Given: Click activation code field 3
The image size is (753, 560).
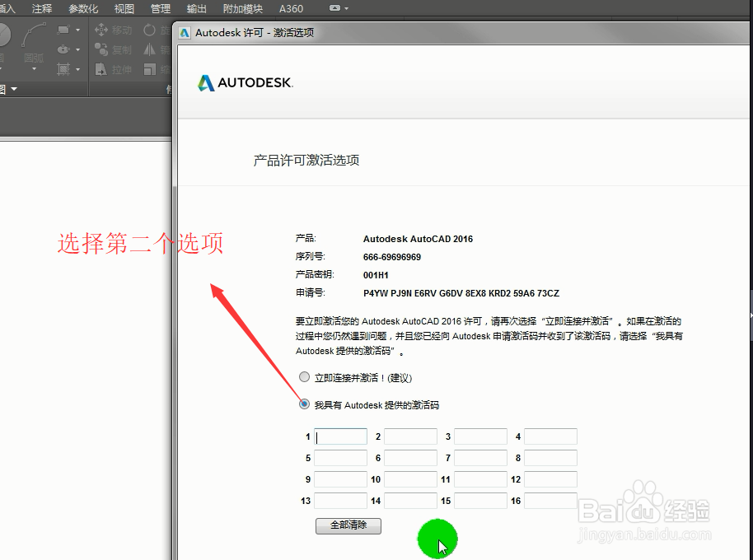Looking at the screenshot, I should 480,436.
